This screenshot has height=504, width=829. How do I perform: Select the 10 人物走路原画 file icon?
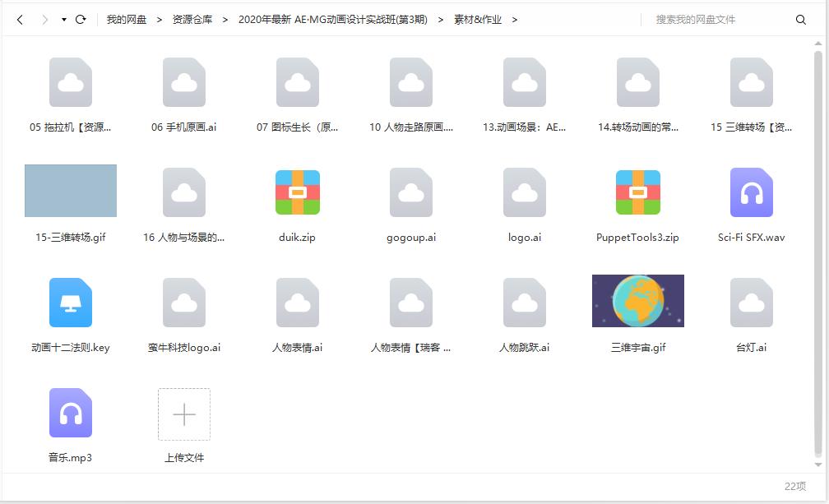411,82
